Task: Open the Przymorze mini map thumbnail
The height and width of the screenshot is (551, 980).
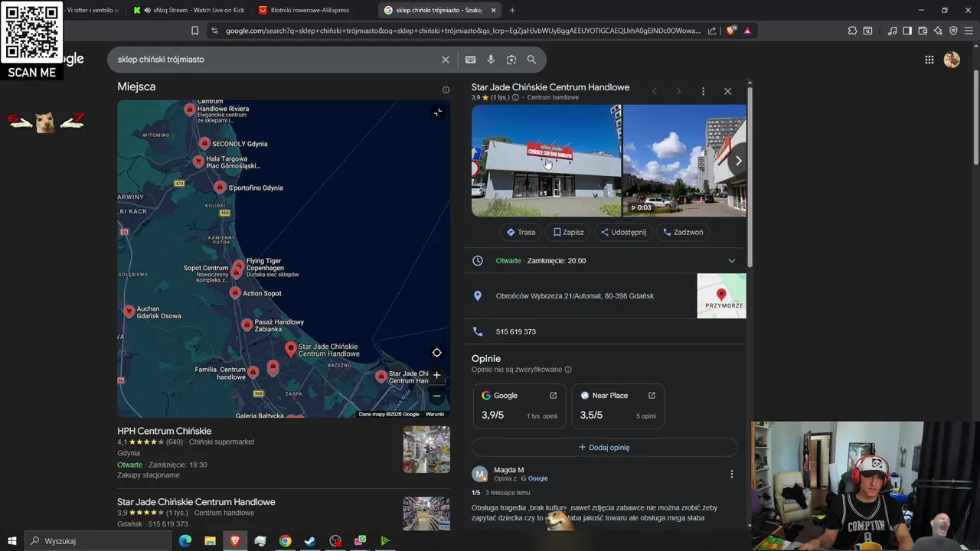Action: click(x=721, y=296)
